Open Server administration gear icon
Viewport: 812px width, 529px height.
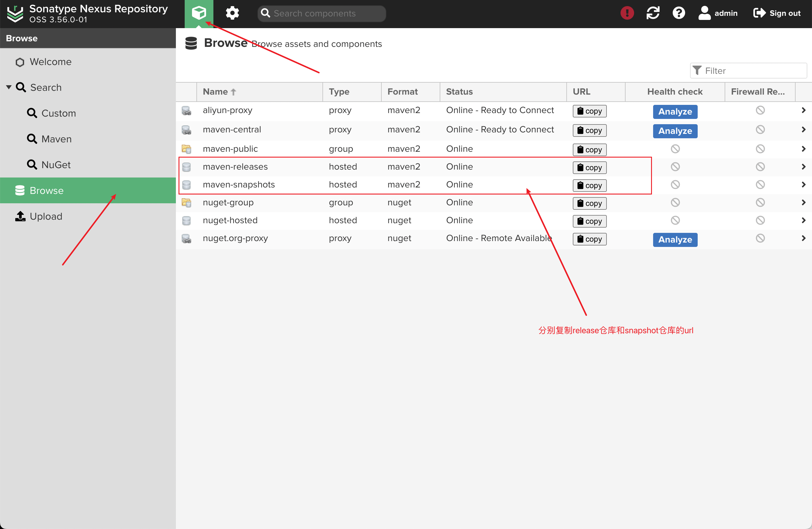click(x=232, y=13)
